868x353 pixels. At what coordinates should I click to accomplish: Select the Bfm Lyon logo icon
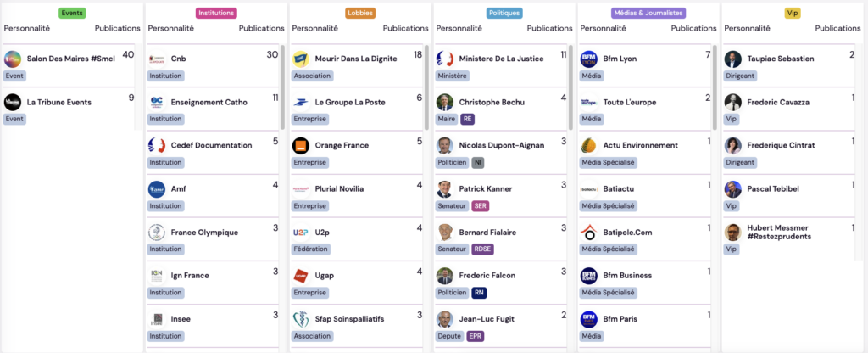[x=588, y=59]
